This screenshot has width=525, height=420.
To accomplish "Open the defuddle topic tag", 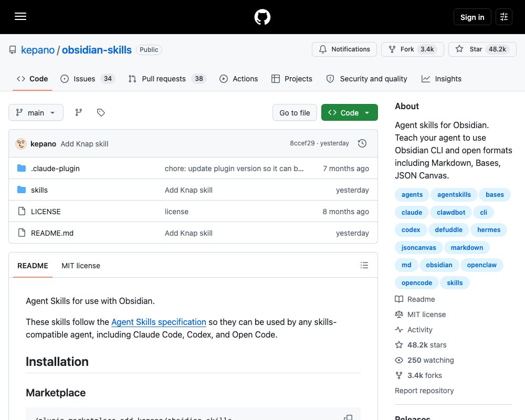I will (449, 230).
